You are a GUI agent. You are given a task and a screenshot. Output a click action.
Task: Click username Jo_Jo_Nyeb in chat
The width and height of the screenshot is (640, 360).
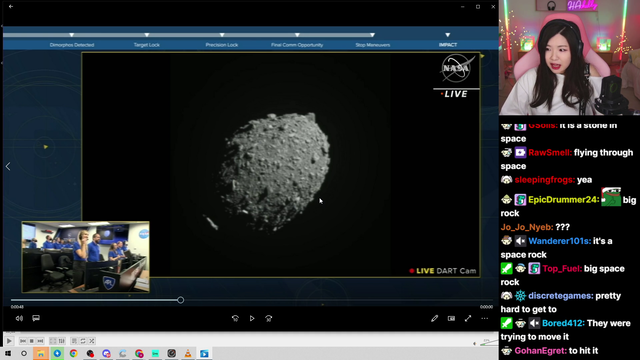tap(527, 227)
